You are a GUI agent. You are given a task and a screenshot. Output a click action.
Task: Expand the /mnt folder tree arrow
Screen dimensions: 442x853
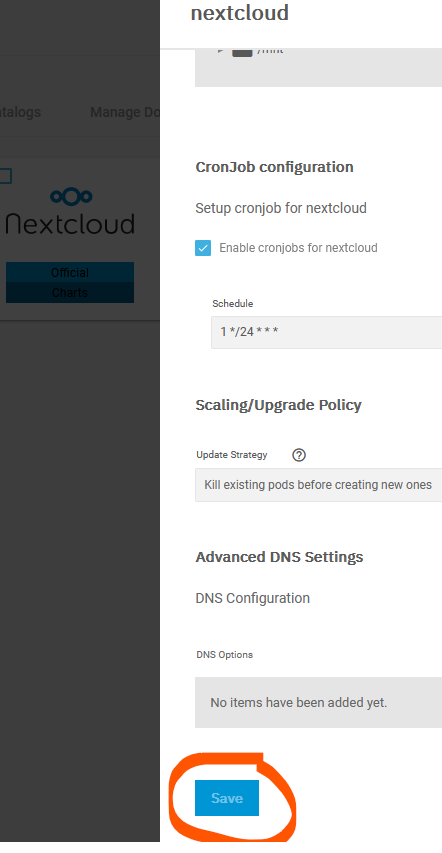pos(221,51)
